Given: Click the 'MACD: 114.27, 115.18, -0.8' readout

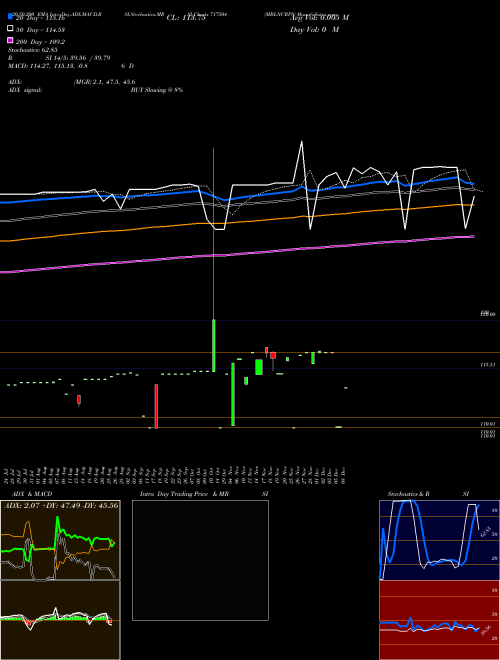Looking at the screenshot, I should pyautogui.click(x=48, y=66).
